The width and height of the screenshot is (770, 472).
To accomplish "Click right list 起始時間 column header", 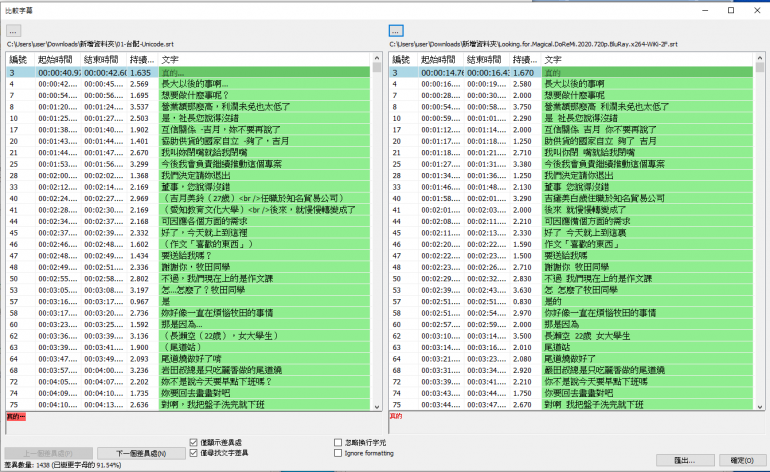I will point(440,59).
